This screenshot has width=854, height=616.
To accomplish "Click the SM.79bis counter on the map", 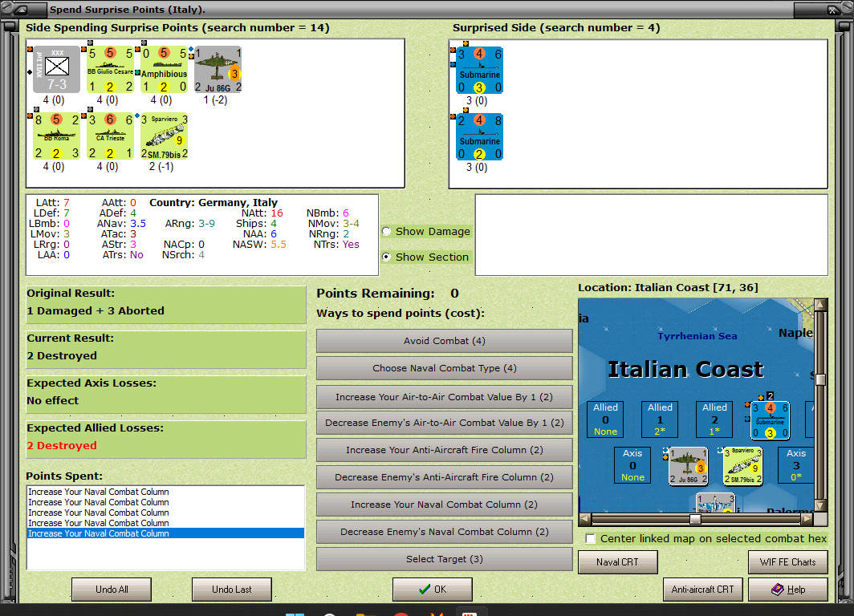I will 743,466.
